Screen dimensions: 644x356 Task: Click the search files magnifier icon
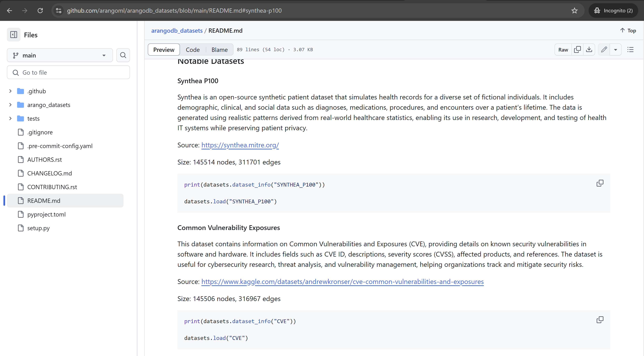123,55
